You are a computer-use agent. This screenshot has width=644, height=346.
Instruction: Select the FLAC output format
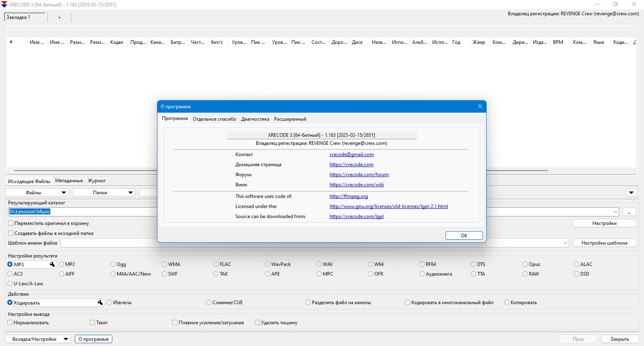point(216,264)
